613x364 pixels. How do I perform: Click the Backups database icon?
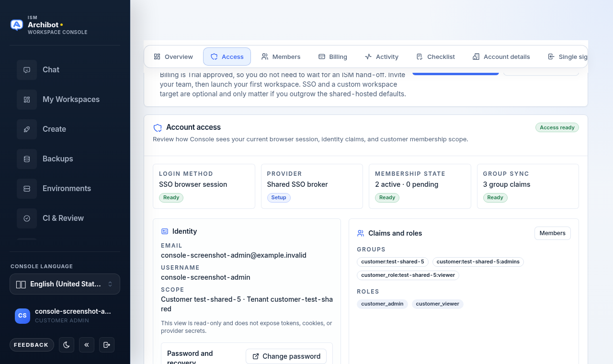point(27,159)
